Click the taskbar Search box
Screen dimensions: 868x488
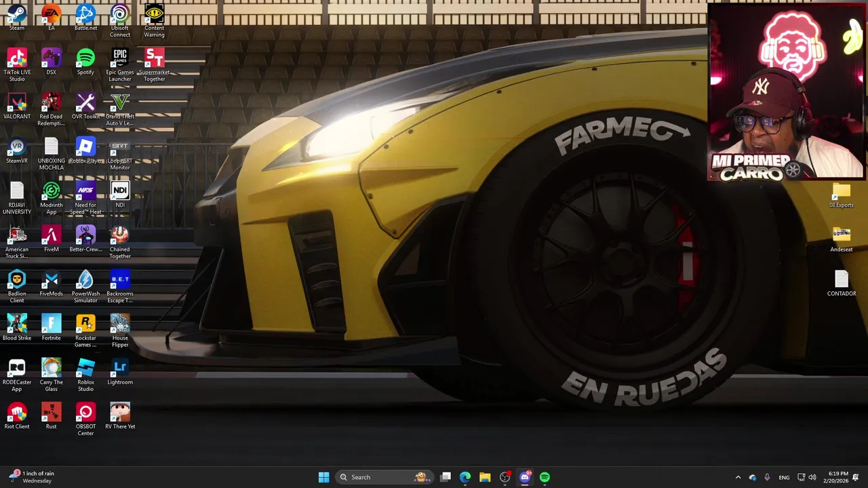pos(384,477)
